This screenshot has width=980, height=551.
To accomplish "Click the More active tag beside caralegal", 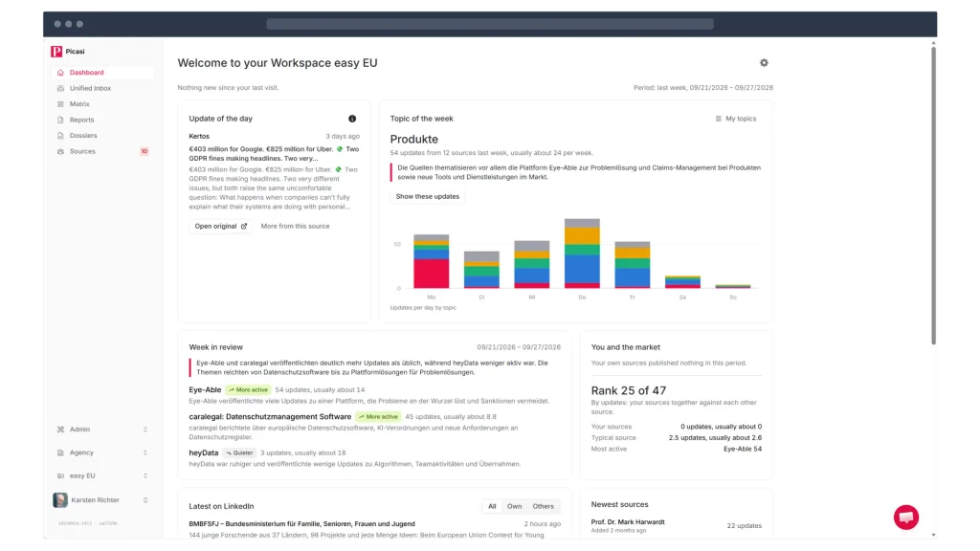I will click(378, 417).
